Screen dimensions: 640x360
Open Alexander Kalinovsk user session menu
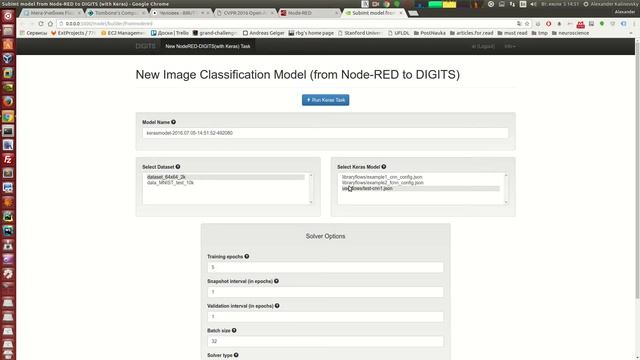(611, 4)
